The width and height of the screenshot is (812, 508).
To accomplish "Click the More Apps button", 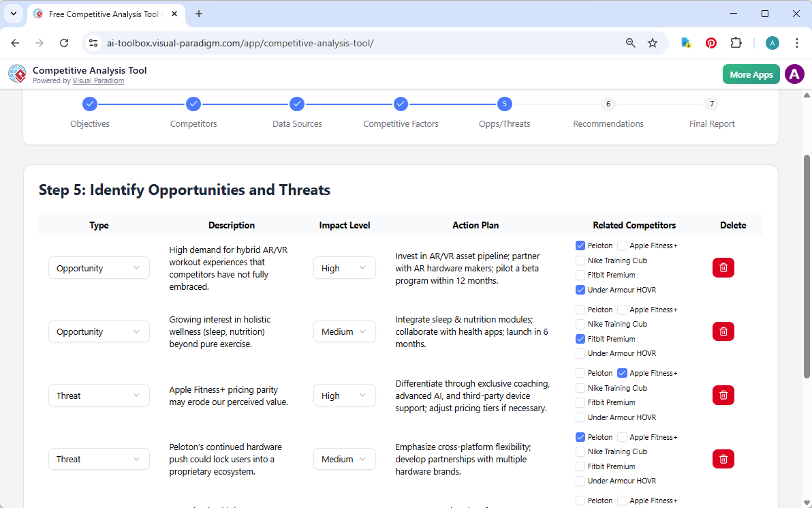I will coord(751,74).
